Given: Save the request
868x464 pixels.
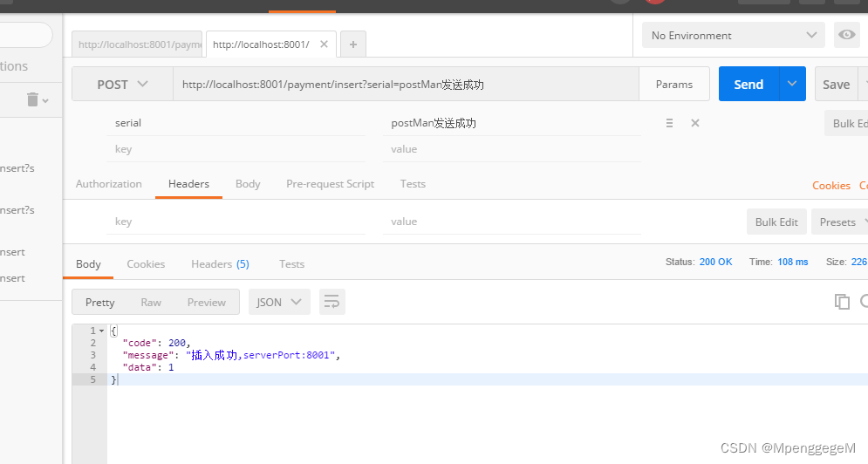Looking at the screenshot, I should (836, 84).
